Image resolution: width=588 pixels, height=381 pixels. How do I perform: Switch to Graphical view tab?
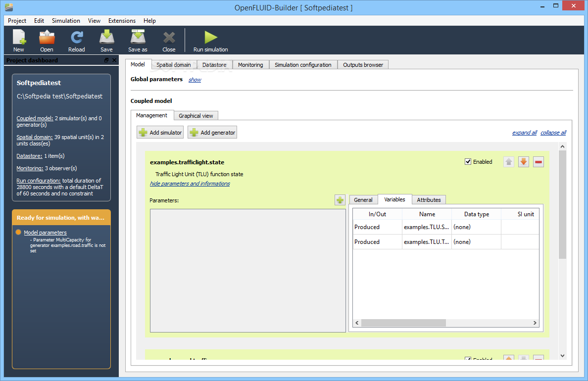(x=196, y=115)
